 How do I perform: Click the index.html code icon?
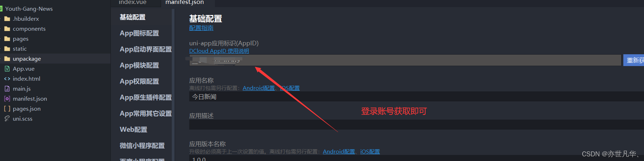point(7,79)
